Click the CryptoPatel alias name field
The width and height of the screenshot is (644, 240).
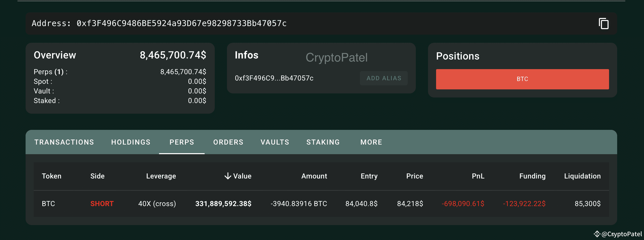click(337, 57)
